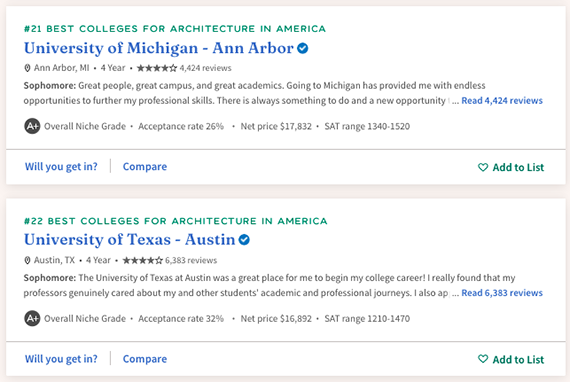
Task: Click verified badge next to University of Texas
Action: tap(244, 240)
